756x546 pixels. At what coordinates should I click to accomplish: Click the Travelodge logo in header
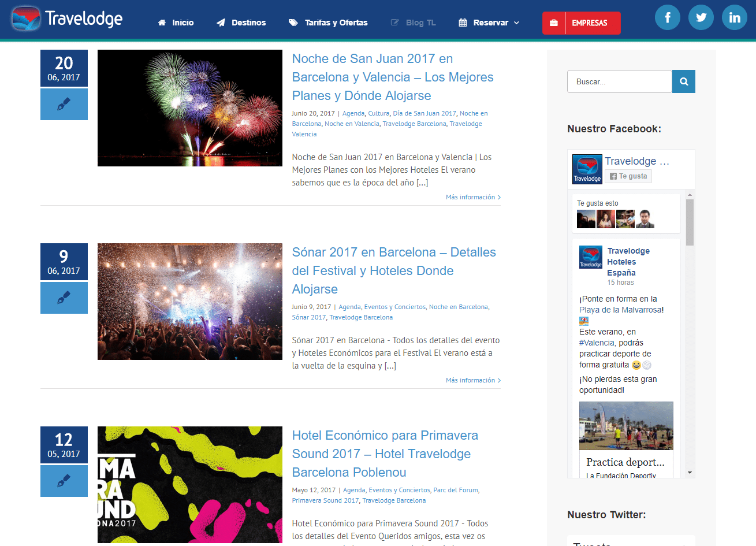point(66,18)
